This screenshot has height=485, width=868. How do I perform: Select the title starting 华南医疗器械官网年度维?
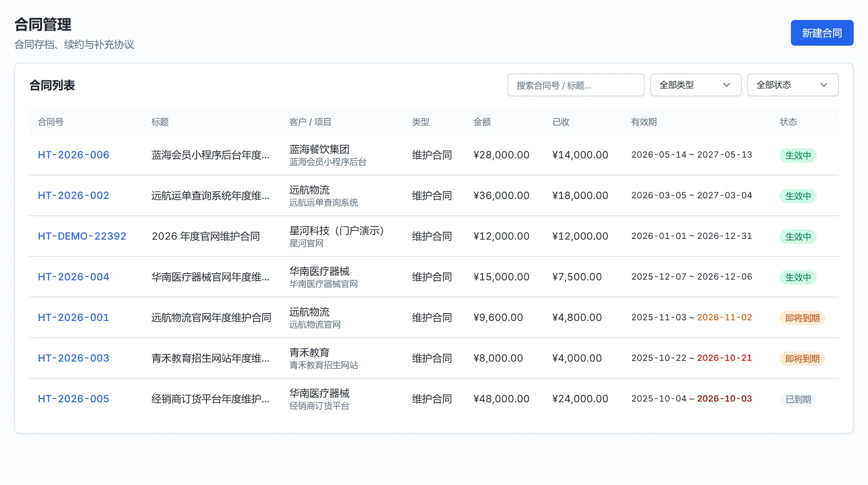(211, 277)
